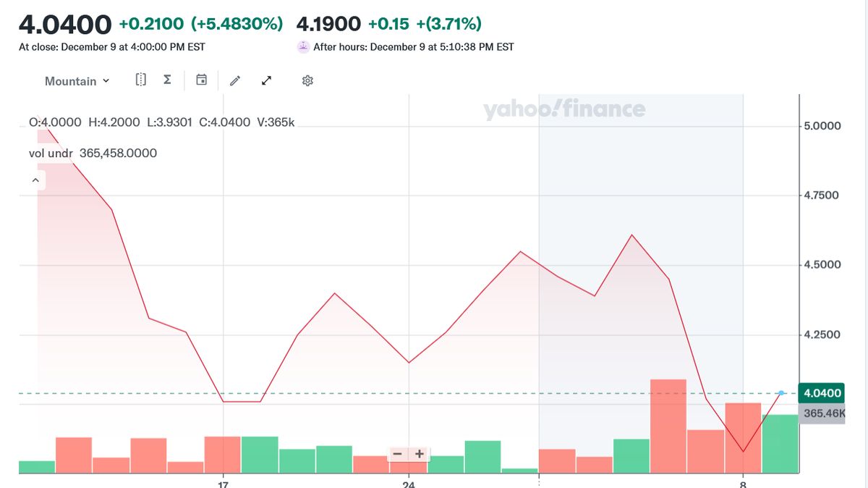
Task: Expand chart to full screen
Action: [266, 80]
